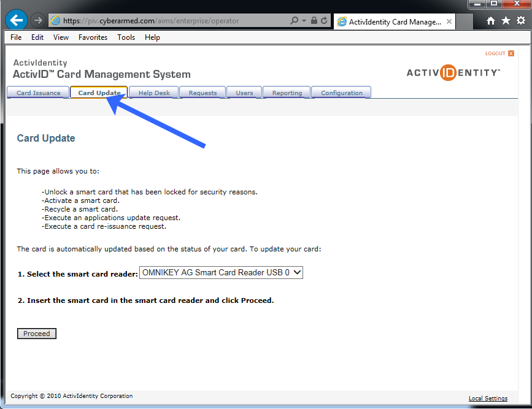Switch to the Help Desk tab
Screen dimensions: 532x409
pyautogui.click(x=154, y=93)
